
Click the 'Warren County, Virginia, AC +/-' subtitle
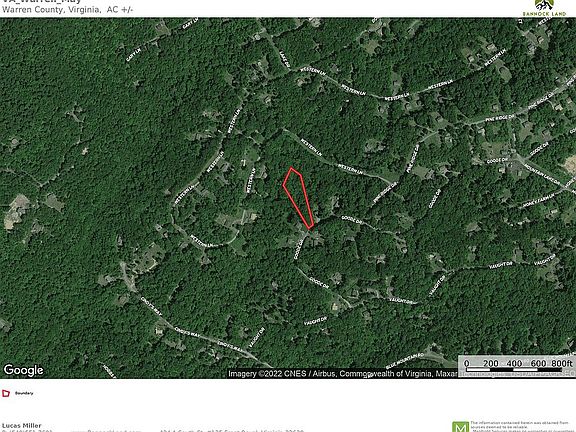click(67, 10)
